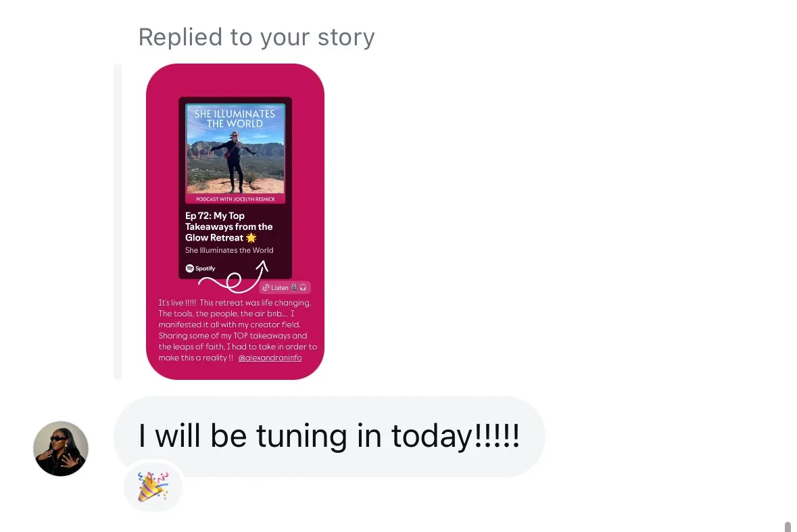Screen dimensions: 797x532
Task: Click the 'Replied to your story' label
Action: pos(257,37)
